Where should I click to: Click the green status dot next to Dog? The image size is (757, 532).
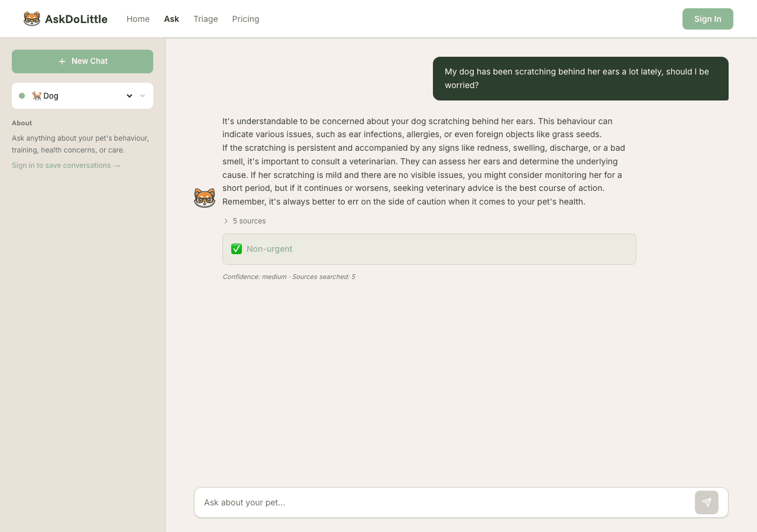[x=22, y=95]
